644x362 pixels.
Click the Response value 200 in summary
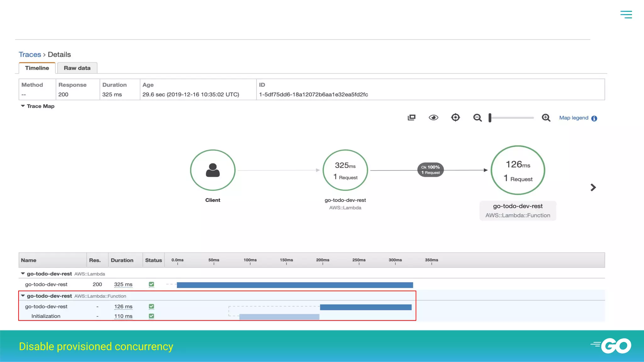coord(63,95)
